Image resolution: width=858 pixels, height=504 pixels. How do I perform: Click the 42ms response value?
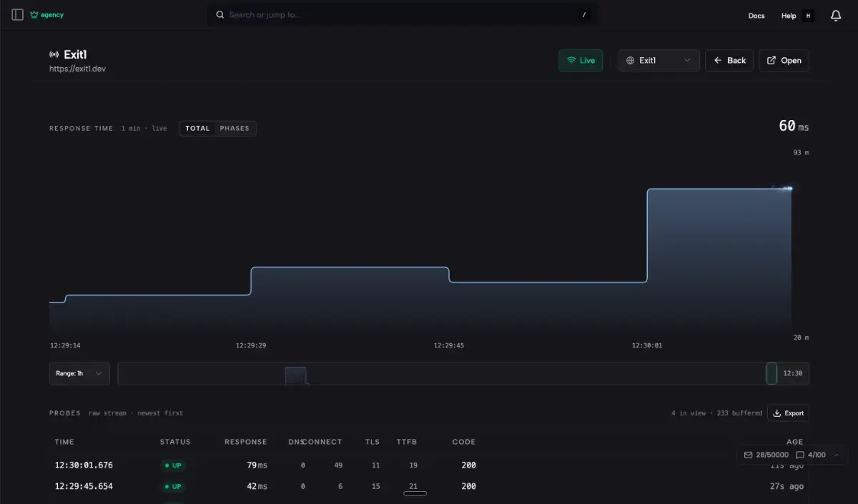point(257,486)
